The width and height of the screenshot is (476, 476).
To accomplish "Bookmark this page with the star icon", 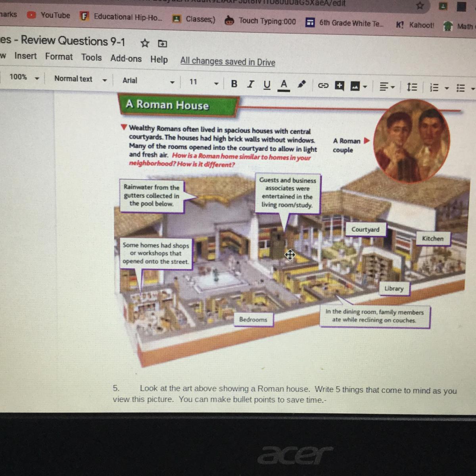I will tap(420, 6).
